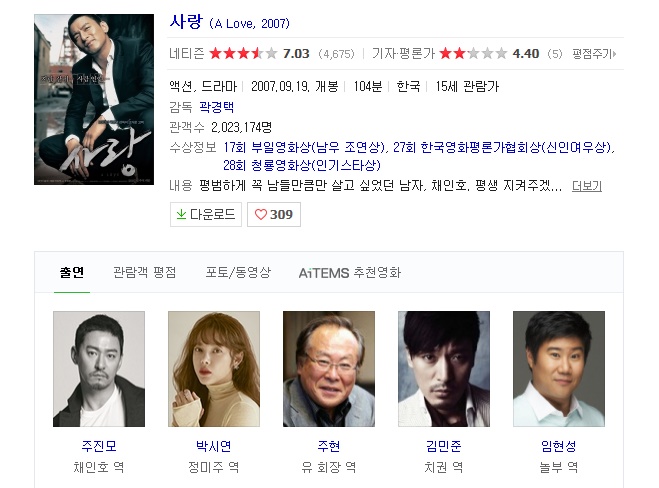
Task: Expand the synopsis with 더보기
Action: click(x=587, y=186)
